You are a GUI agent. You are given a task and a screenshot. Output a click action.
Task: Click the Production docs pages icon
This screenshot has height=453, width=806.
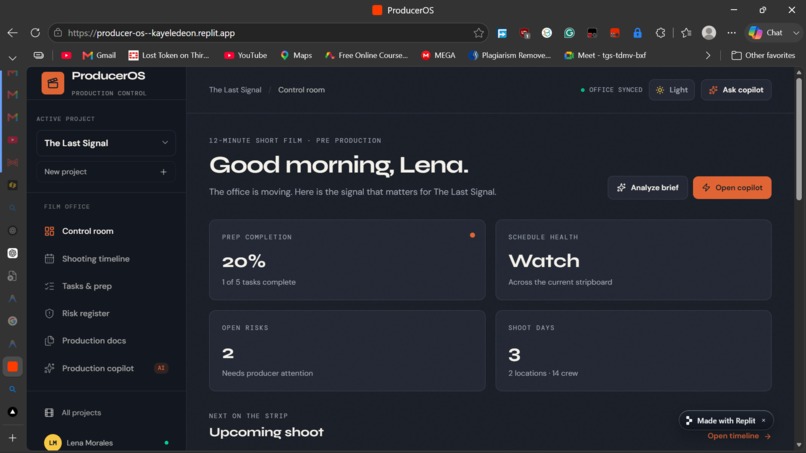(x=49, y=340)
